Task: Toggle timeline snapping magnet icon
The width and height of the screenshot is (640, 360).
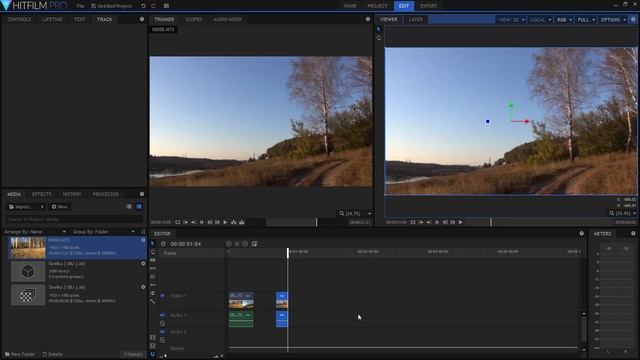Action: tap(153, 354)
